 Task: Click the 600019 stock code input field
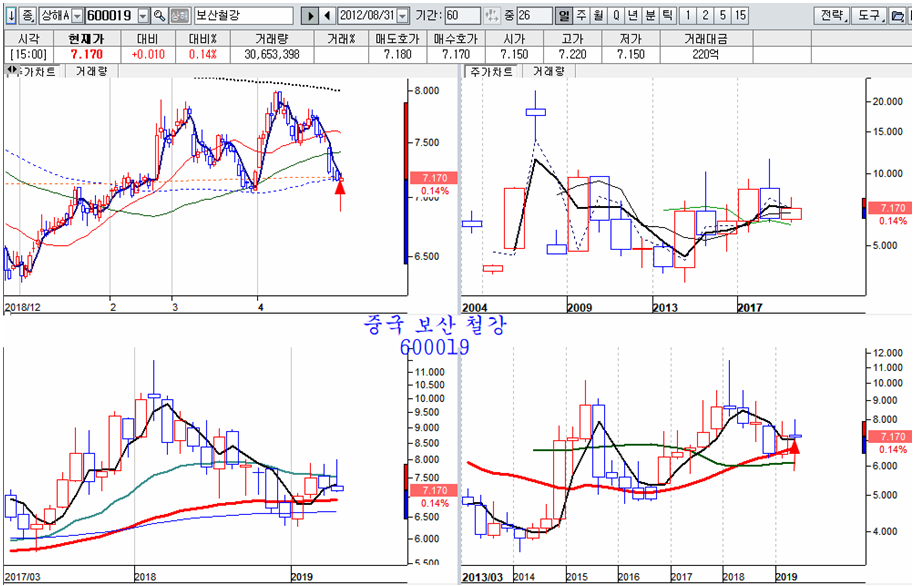[111, 15]
